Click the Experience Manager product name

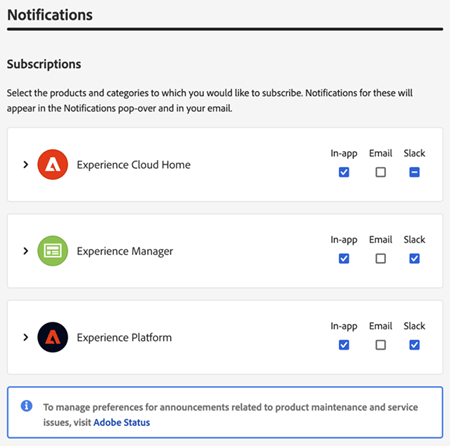tap(125, 251)
